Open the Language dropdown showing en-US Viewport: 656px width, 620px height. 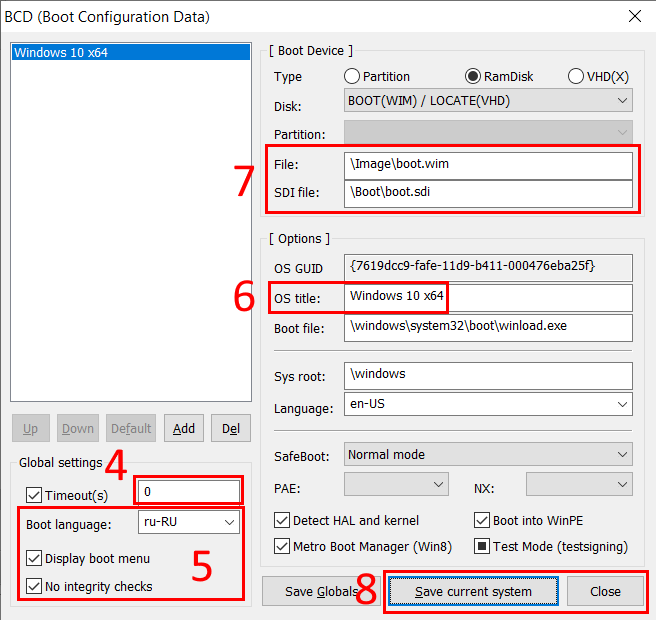(488, 404)
